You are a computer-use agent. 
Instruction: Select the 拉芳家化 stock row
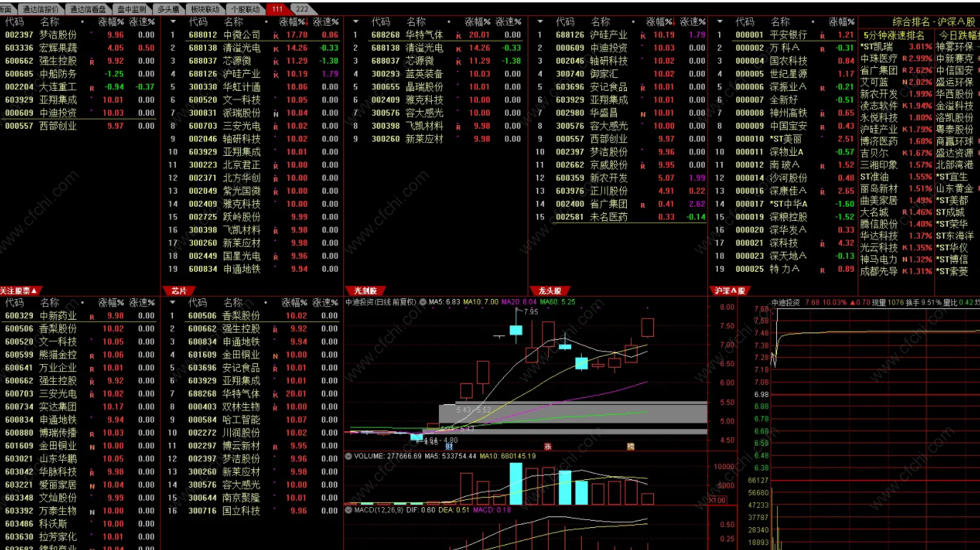point(79,536)
